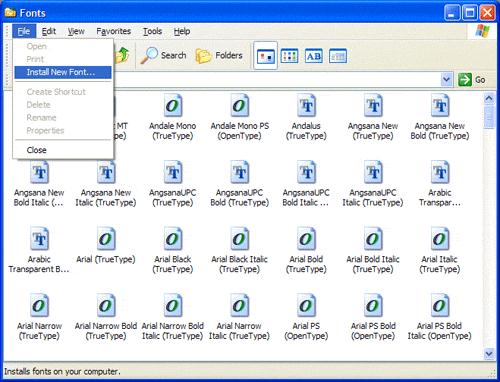Open the Favorites menu
This screenshot has height=382, width=500.
pos(113,31)
